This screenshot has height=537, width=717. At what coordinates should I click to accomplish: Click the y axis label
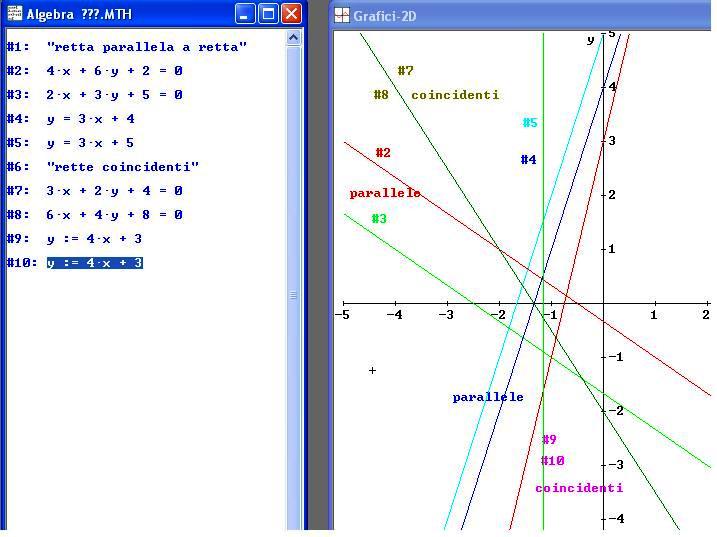tap(590, 40)
